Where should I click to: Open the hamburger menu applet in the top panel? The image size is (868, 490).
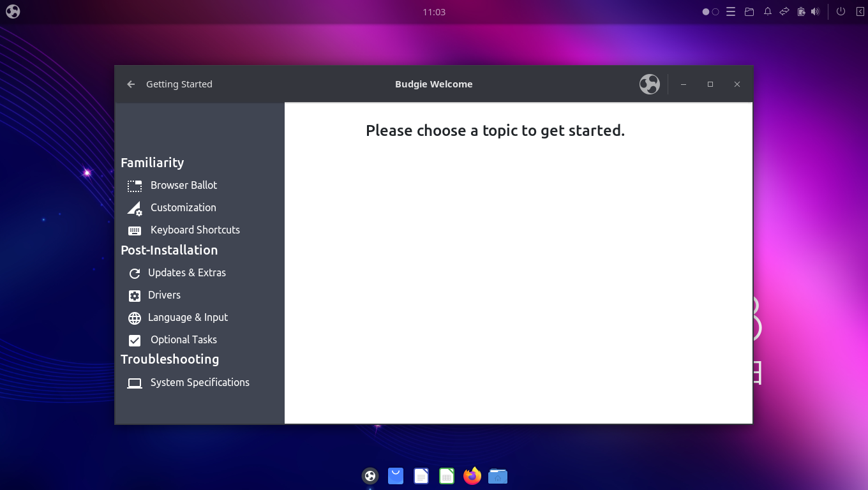pyautogui.click(x=731, y=11)
